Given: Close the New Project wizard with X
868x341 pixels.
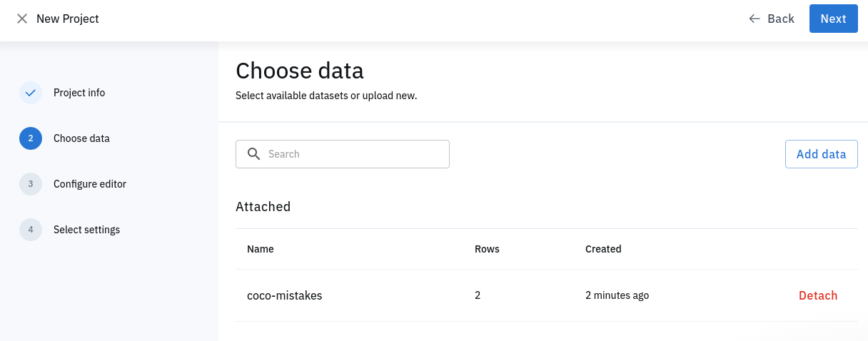Looking at the screenshot, I should (22, 19).
